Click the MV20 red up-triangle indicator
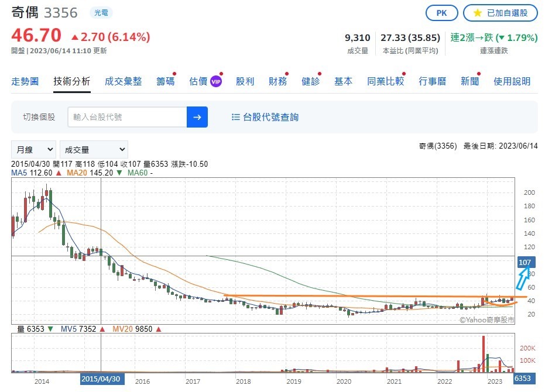Screen dimensions: 545x392 coord(158,329)
